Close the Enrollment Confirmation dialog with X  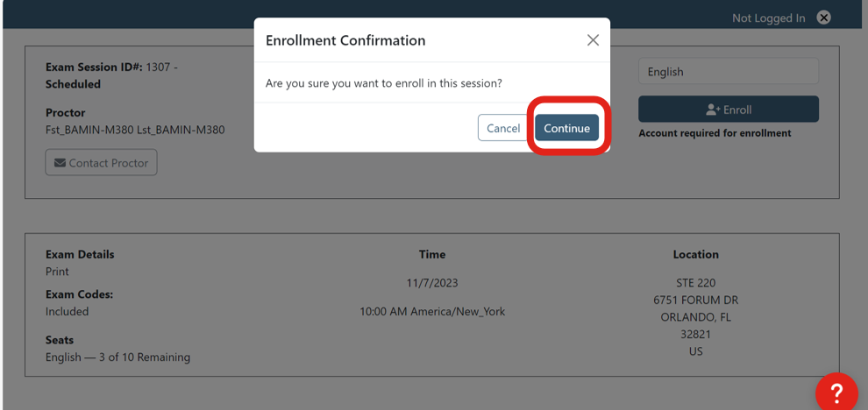tap(593, 40)
